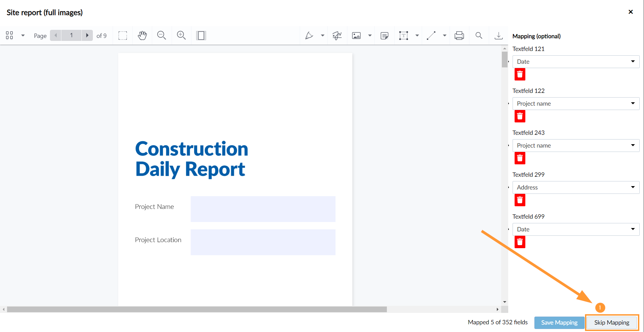Print the site report

(x=459, y=35)
